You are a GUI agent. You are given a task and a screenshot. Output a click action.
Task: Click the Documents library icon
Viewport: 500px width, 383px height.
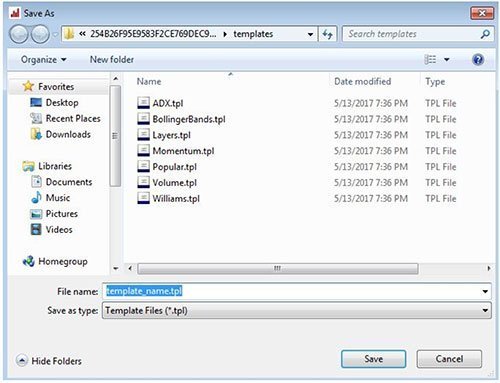pos(36,182)
